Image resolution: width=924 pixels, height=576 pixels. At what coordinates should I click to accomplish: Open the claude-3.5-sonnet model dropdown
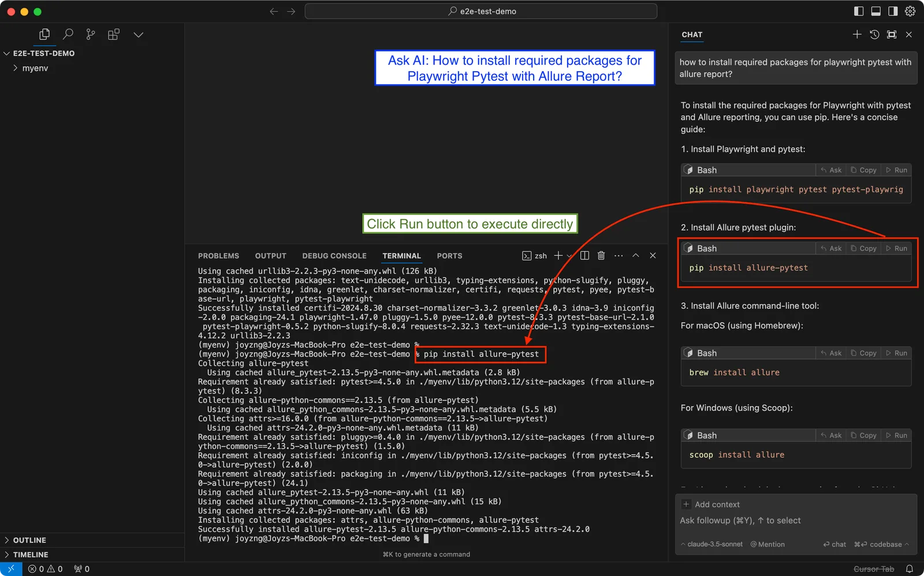click(x=711, y=544)
